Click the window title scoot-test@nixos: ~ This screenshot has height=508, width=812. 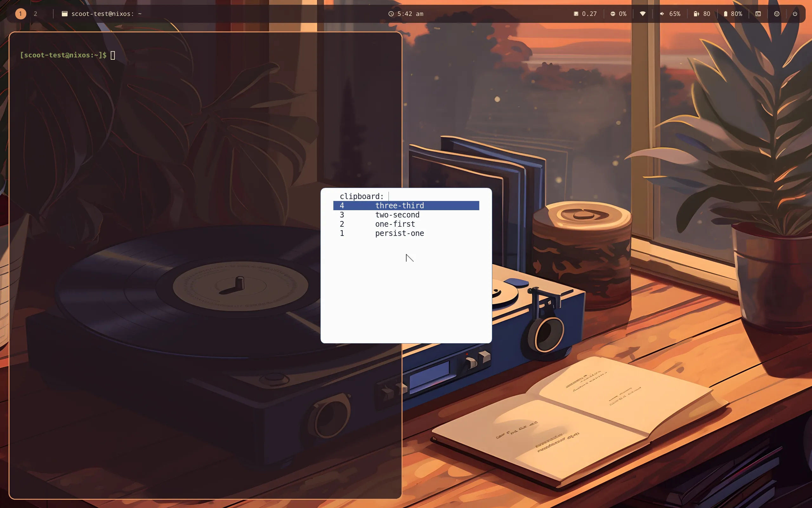click(106, 14)
